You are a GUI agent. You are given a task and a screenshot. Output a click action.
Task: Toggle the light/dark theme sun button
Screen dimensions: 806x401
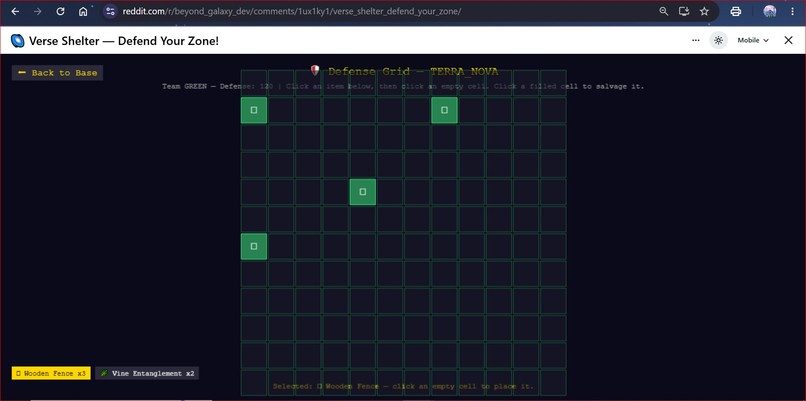(719, 40)
